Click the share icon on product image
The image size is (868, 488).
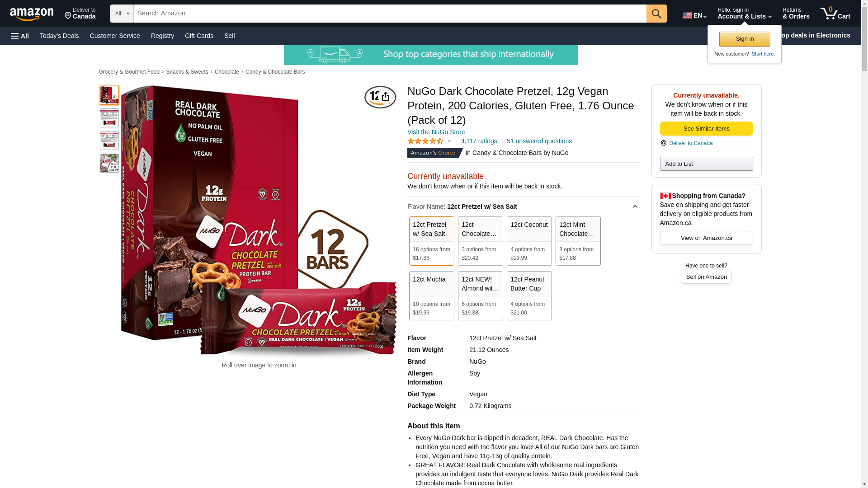coord(385,97)
